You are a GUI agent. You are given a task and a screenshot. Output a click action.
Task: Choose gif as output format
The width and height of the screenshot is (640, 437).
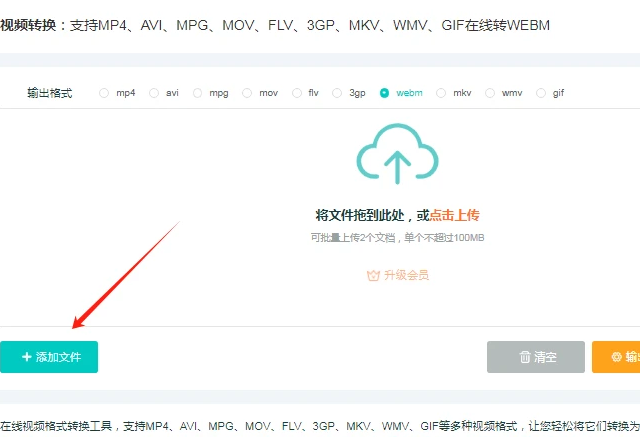point(541,93)
